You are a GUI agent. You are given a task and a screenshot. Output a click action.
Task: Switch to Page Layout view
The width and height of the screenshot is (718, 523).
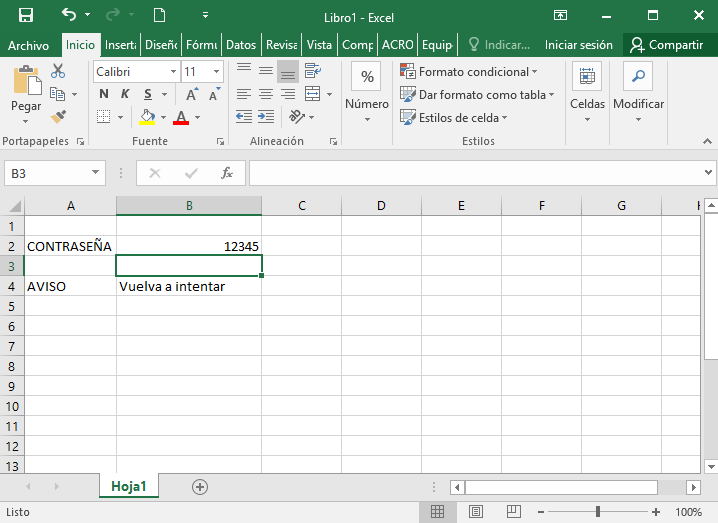[476, 512]
